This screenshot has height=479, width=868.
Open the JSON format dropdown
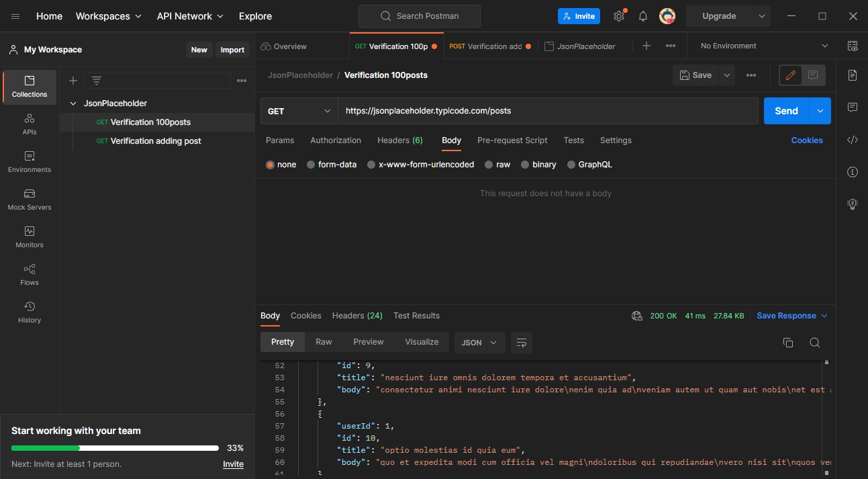[479, 343]
